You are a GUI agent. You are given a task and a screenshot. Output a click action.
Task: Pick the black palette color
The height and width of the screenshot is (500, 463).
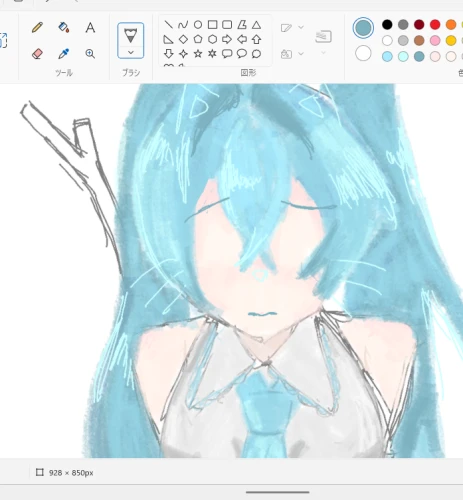pyautogui.click(x=387, y=24)
